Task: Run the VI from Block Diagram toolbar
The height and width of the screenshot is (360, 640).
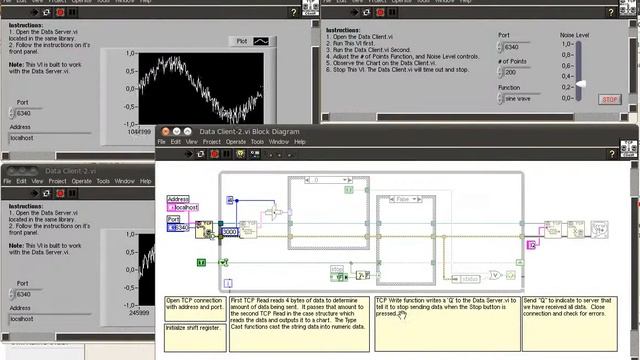Action: point(189,154)
